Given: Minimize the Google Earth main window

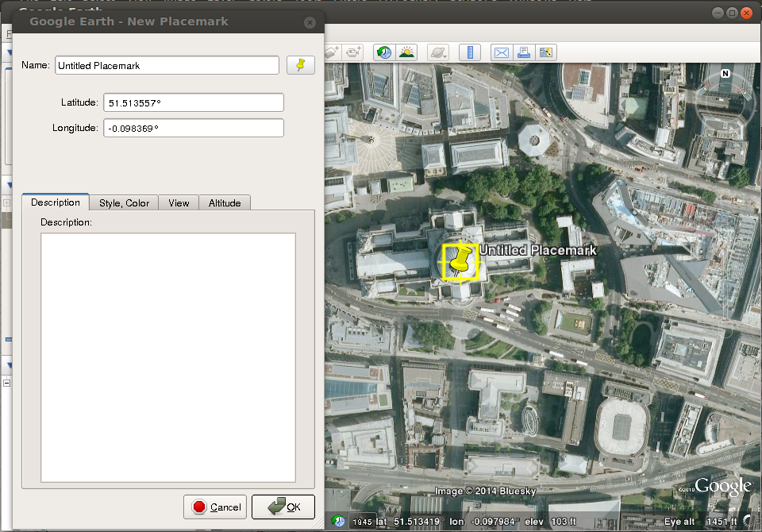Looking at the screenshot, I should (718, 13).
